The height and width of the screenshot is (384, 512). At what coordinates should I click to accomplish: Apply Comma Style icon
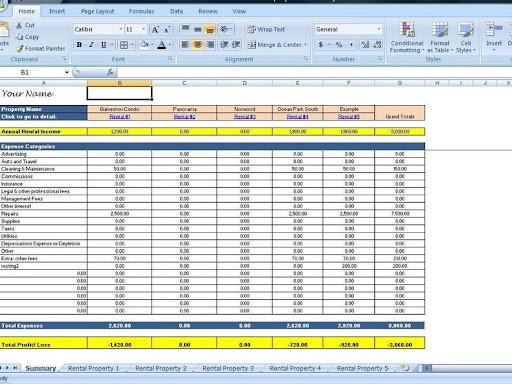[351, 45]
